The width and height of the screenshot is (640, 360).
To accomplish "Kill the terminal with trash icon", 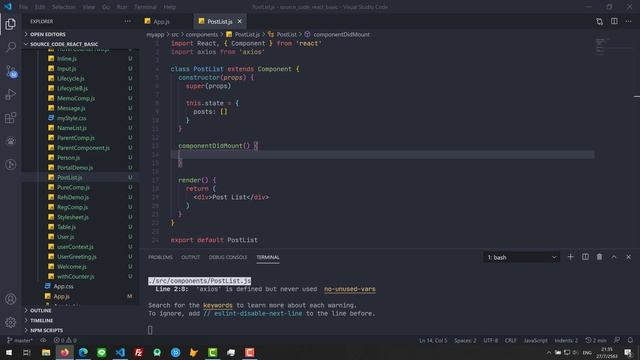I will tap(599, 257).
